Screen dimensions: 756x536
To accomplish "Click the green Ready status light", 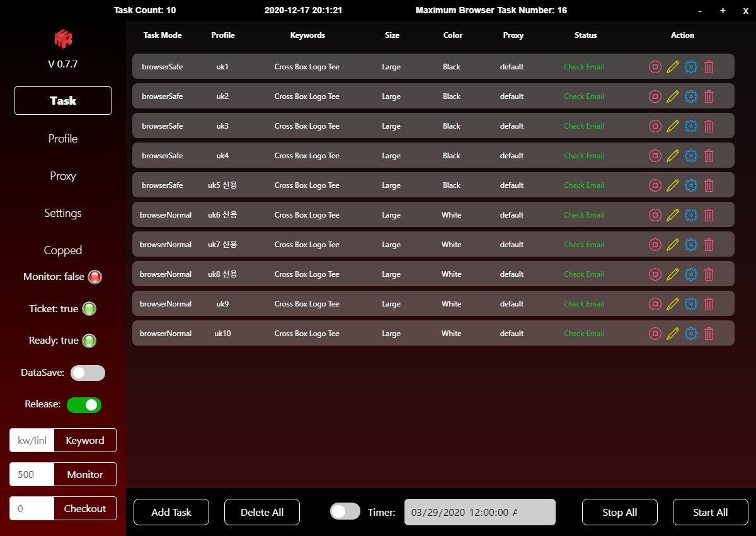I will tap(89, 341).
